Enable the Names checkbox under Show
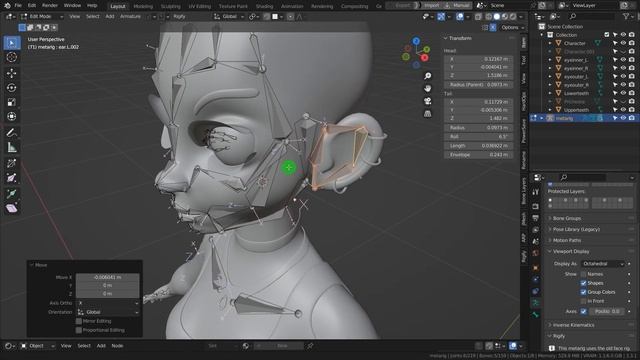Screen dimensions: 640x360 click(583, 274)
